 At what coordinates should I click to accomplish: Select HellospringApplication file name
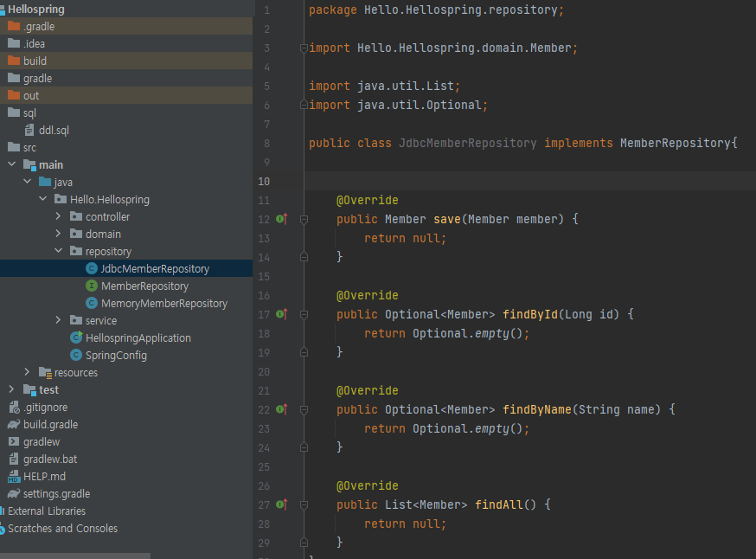(138, 338)
